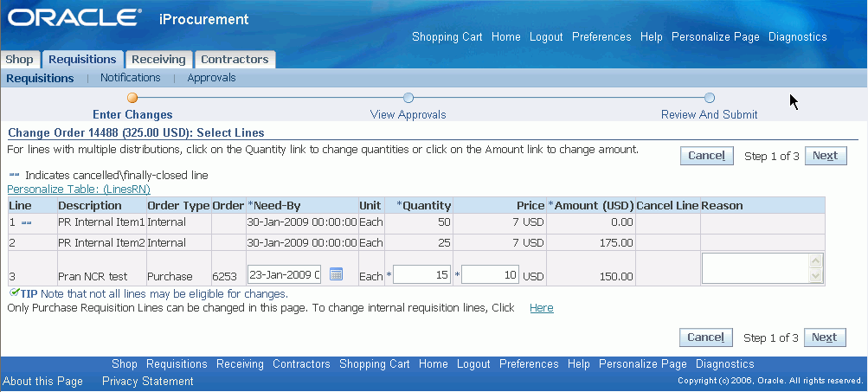Click the Order Type column header
The image size is (868, 392).
[x=178, y=205]
